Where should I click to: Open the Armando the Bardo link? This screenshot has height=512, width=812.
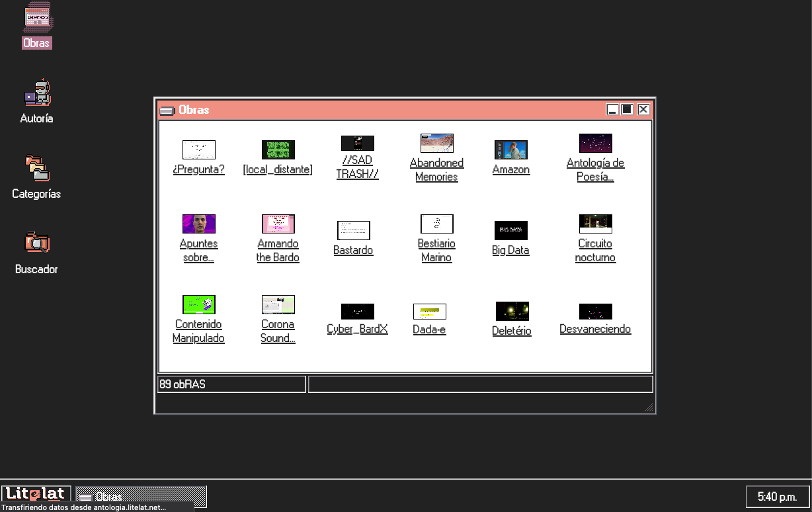(278, 251)
